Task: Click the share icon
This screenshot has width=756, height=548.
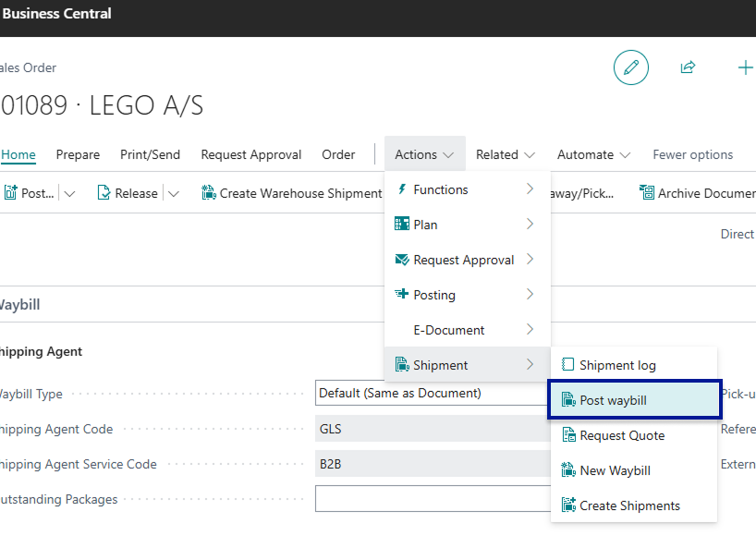Action: coord(688,67)
